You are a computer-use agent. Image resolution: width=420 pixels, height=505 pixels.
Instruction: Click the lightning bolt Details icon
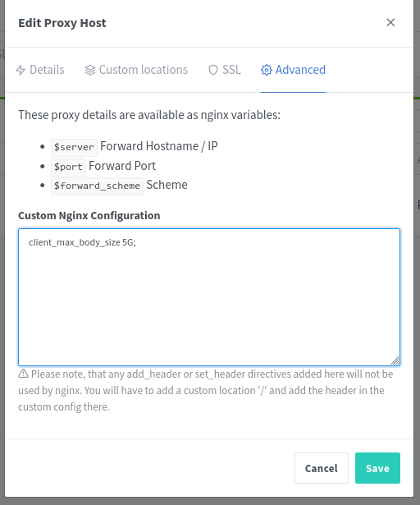[x=21, y=70]
